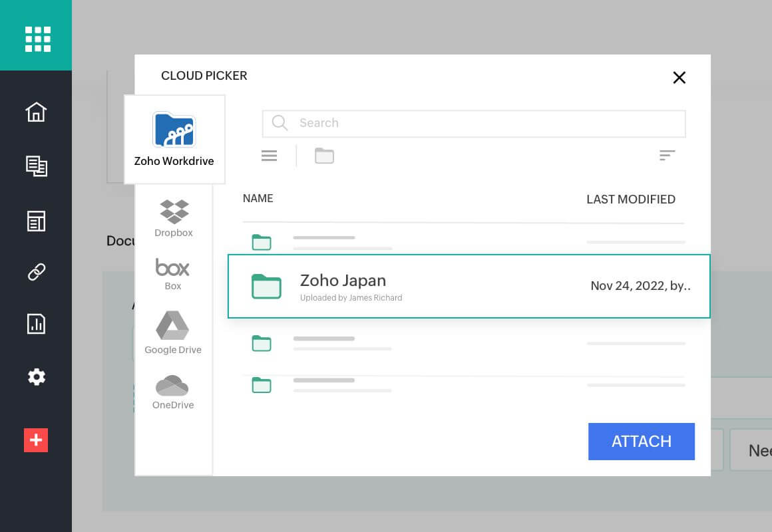Switch to list view in the picker toolbar
The width and height of the screenshot is (772, 532).
point(269,155)
